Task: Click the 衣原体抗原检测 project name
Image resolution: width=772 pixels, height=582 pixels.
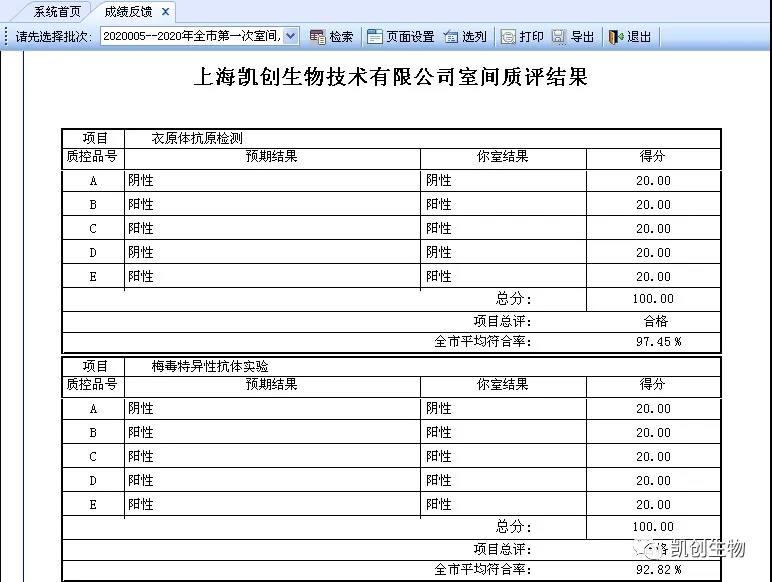Action: (197, 138)
